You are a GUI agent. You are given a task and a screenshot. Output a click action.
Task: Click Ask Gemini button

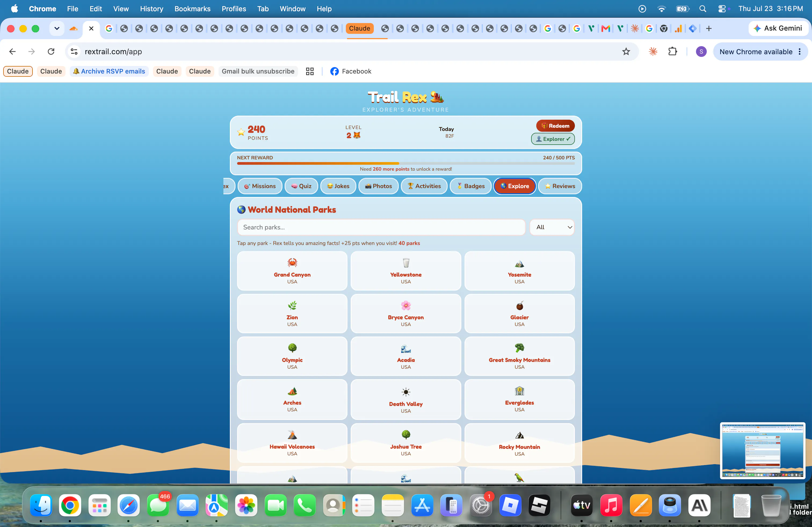coord(778,29)
